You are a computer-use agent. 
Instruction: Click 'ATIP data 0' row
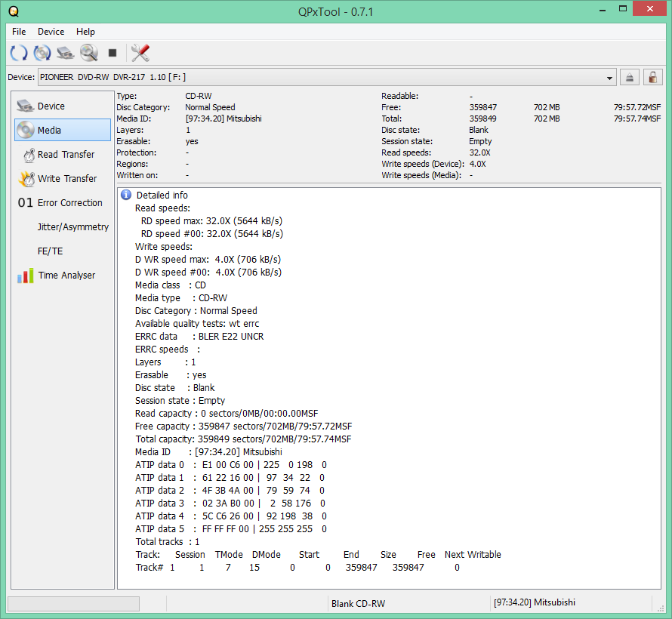[231, 465]
